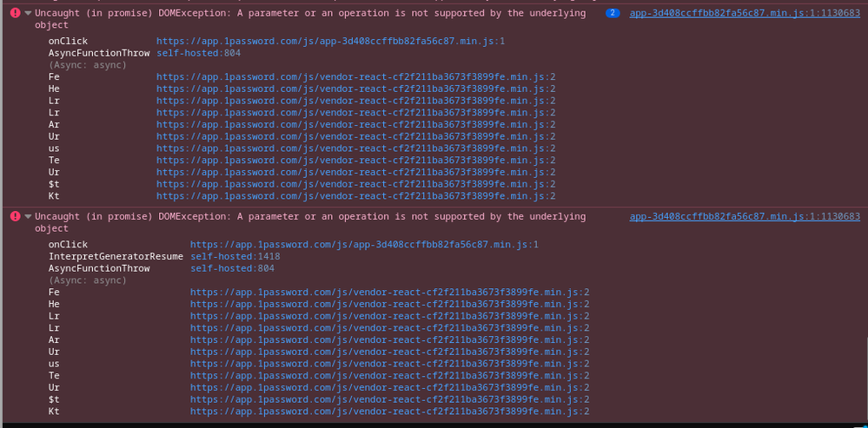This screenshot has width=868, height=428.
Task: Open the Kt frame's vendor-react link in the first error
Action: tap(355, 196)
